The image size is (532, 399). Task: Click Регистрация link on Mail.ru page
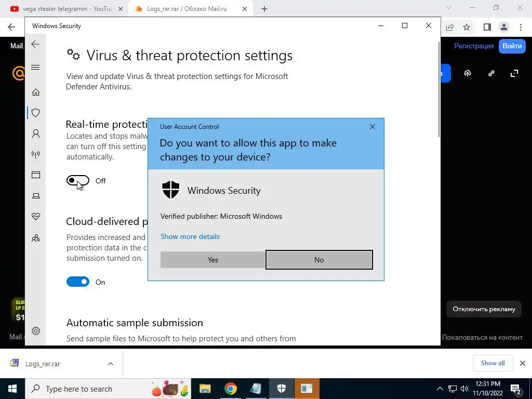point(474,46)
